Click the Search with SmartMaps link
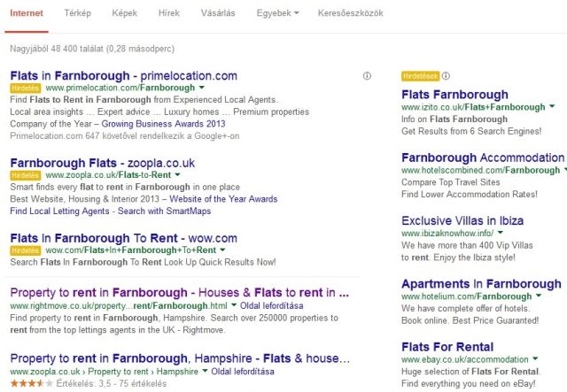This screenshot has width=567, height=392. [x=164, y=211]
